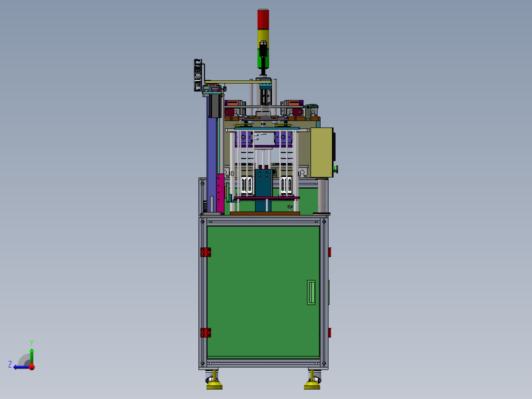Select the teal block at the fixture center
This screenshot has width=532, height=399.
click(x=263, y=183)
